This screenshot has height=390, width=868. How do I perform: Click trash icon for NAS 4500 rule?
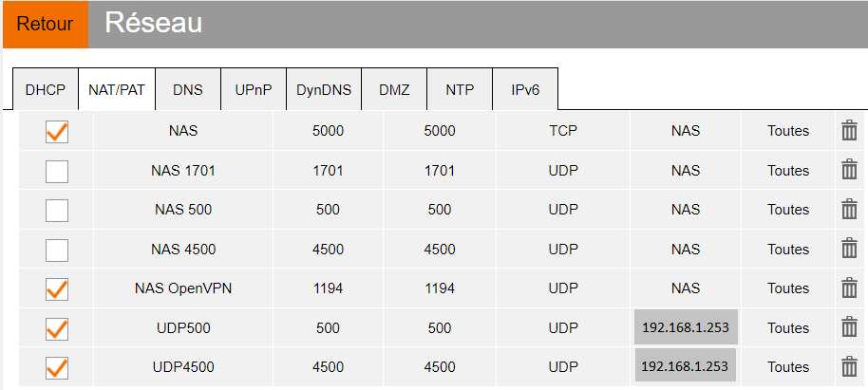tap(849, 249)
